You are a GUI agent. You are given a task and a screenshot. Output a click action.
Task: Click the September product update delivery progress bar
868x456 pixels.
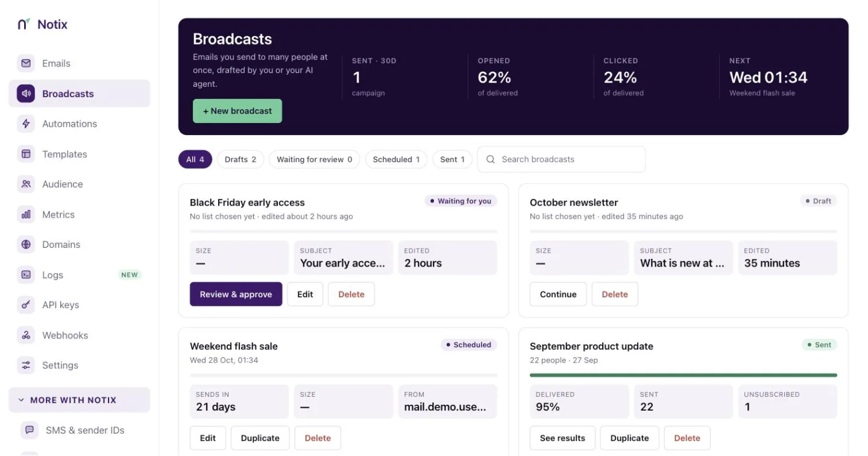tap(684, 375)
